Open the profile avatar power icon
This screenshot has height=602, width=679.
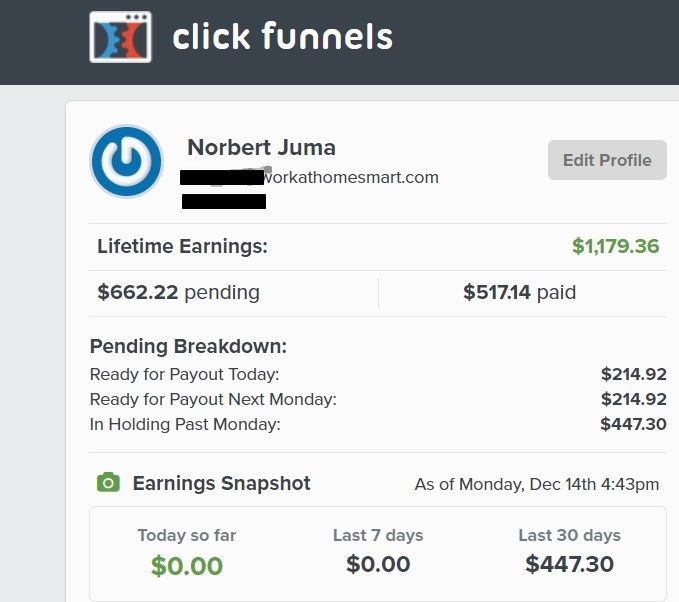click(x=126, y=161)
